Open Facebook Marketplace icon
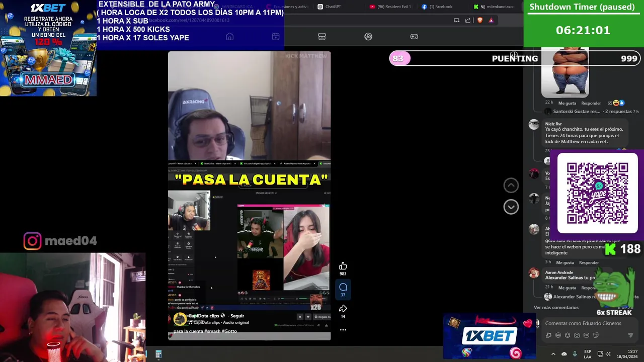The width and height of the screenshot is (644, 362). coord(322,37)
